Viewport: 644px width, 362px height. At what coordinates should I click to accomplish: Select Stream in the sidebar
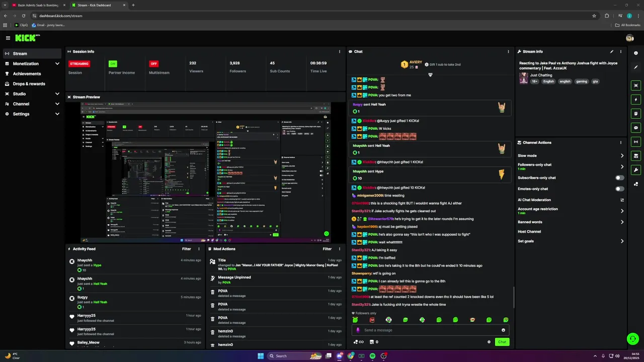(x=32, y=54)
